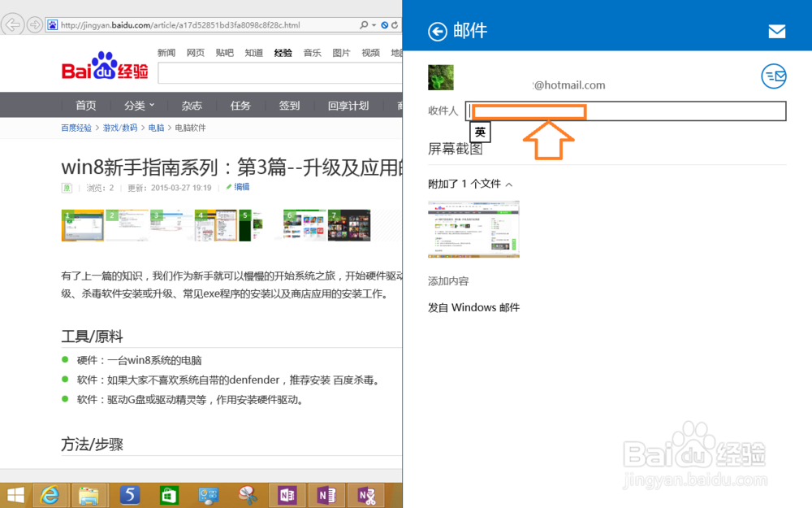Viewport: 812px width, 508px height.
Task: Select the 视频 tab on Baidu
Action: point(371,52)
